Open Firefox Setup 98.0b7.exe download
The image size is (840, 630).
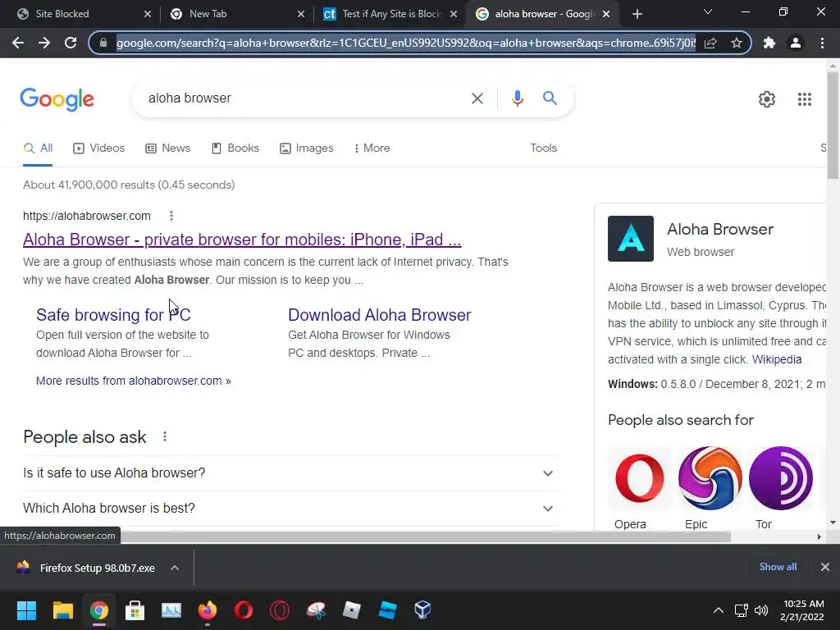click(x=97, y=568)
